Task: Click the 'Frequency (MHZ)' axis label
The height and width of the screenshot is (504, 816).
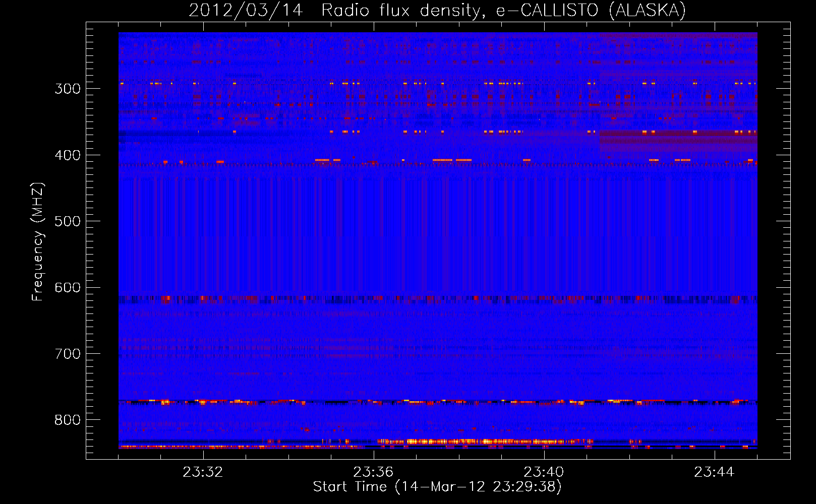Action: (x=38, y=242)
